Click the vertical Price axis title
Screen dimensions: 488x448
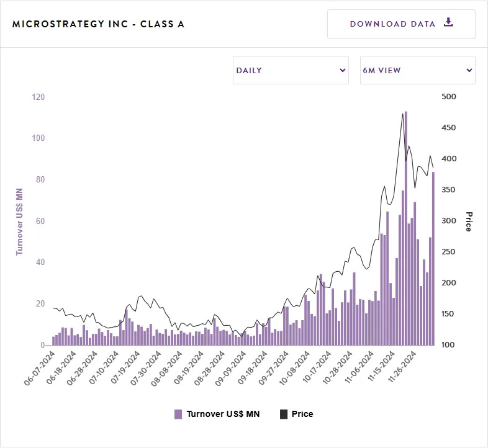click(x=469, y=222)
